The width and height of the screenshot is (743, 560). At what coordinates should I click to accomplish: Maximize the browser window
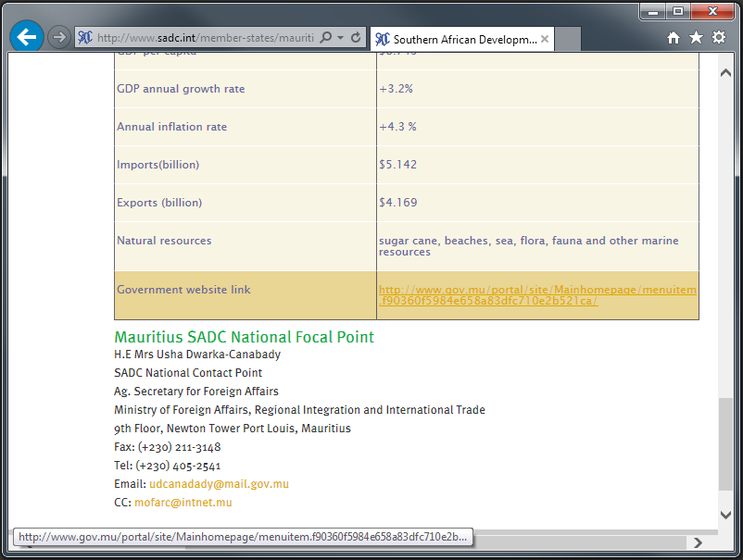[678, 11]
